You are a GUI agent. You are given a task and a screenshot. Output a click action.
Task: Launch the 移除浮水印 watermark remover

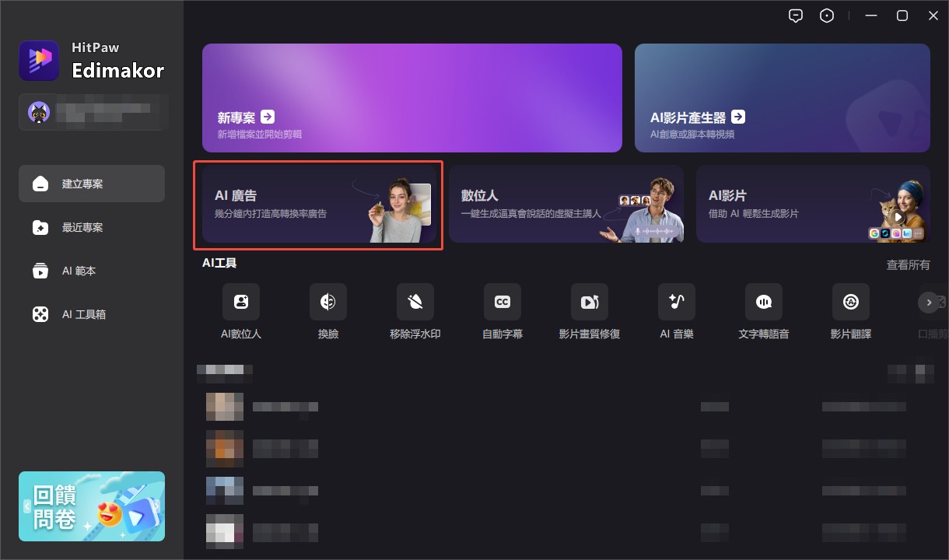tap(415, 302)
